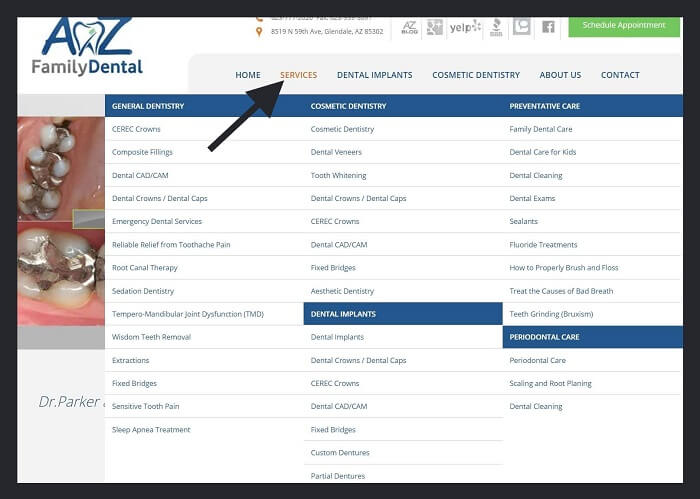Open Dental Cleaning under Periodontal Care
Screen dimensions: 700x499
pos(536,406)
